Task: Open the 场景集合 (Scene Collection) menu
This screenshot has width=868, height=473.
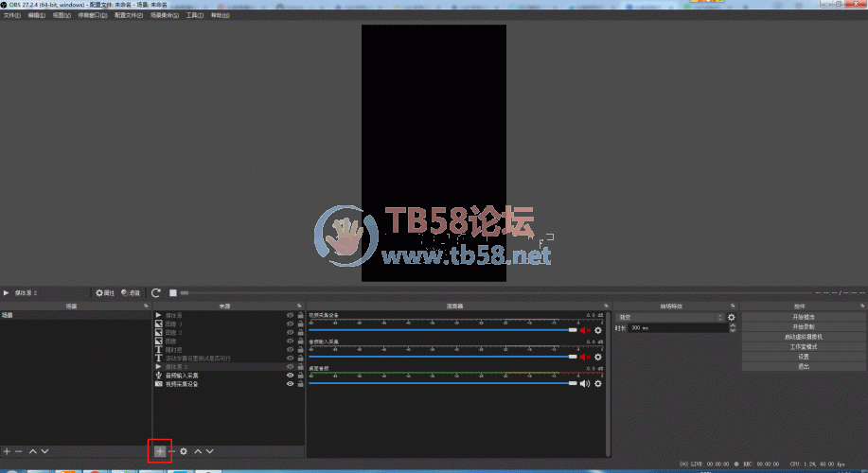Action: [x=165, y=15]
